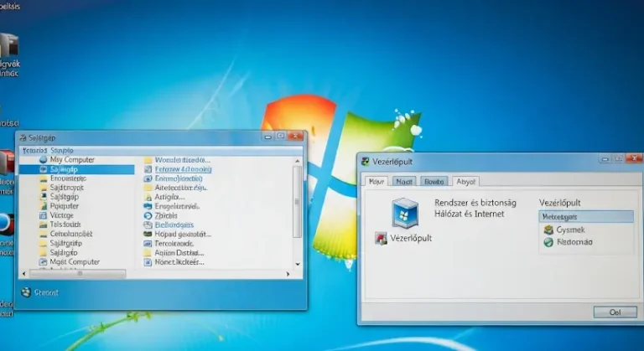Click the folder icon beside Tels foxidt
This screenshot has width=644, height=351.
coord(43,225)
